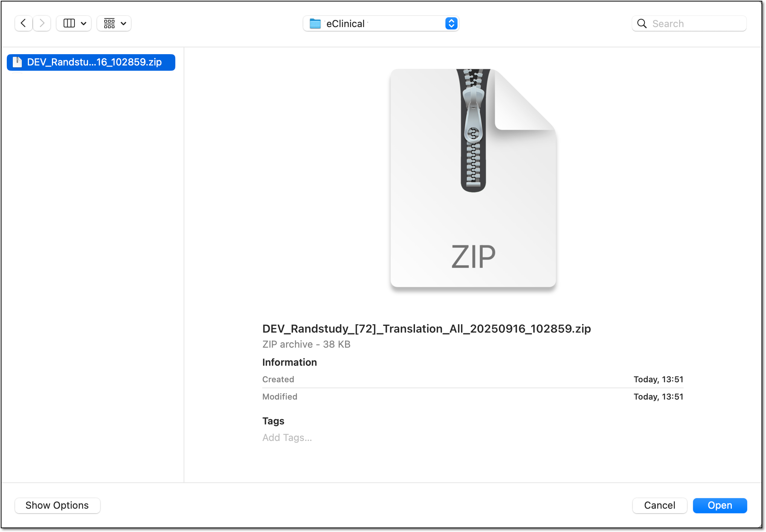Click the Open button

click(x=720, y=505)
